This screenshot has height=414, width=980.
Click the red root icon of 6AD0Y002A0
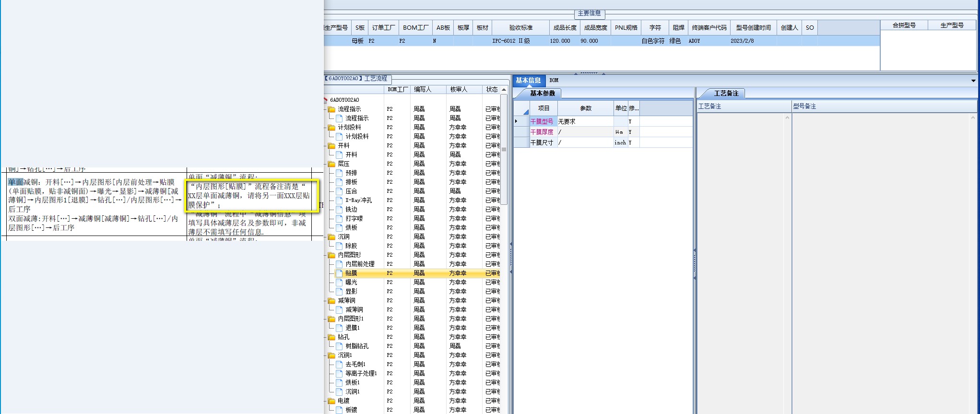(x=326, y=100)
